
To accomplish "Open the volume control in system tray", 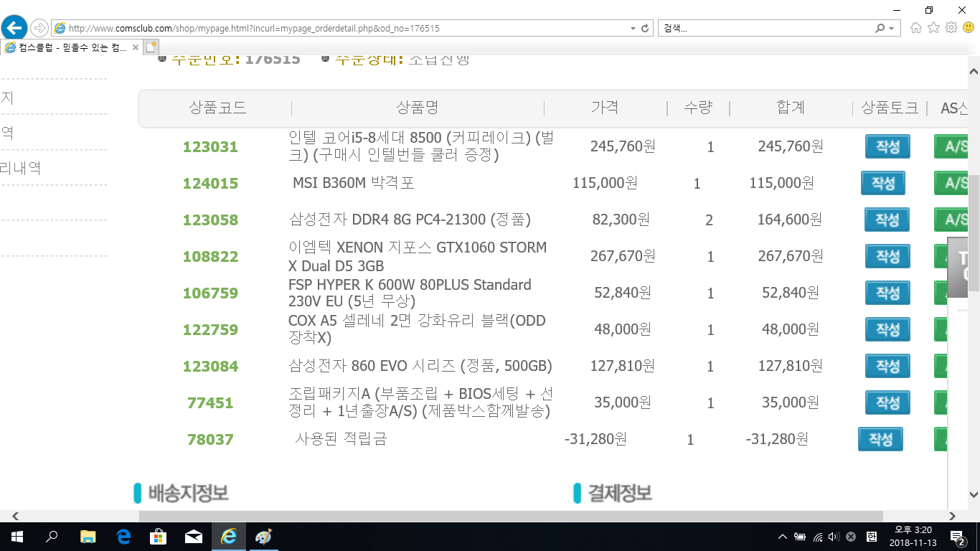I will tap(834, 537).
